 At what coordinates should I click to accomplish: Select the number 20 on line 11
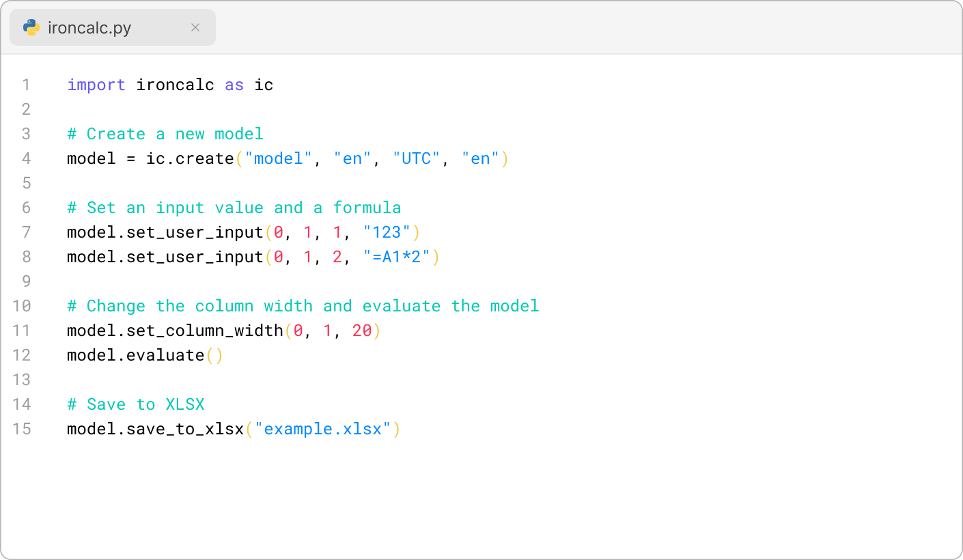(x=362, y=331)
